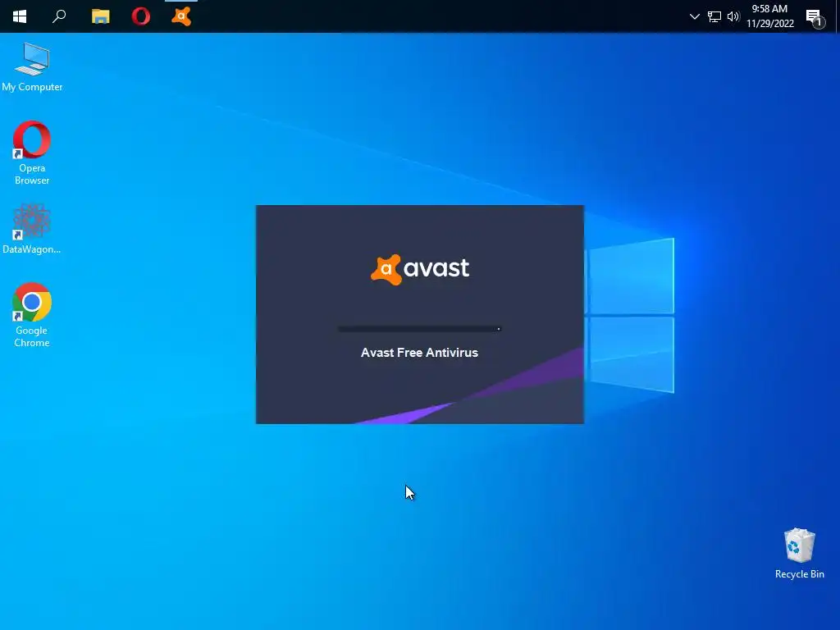Image resolution: width=840 pixels, height=630 pixels.
Task: Click the Avast logo on splash
Action: pos(420,269)
